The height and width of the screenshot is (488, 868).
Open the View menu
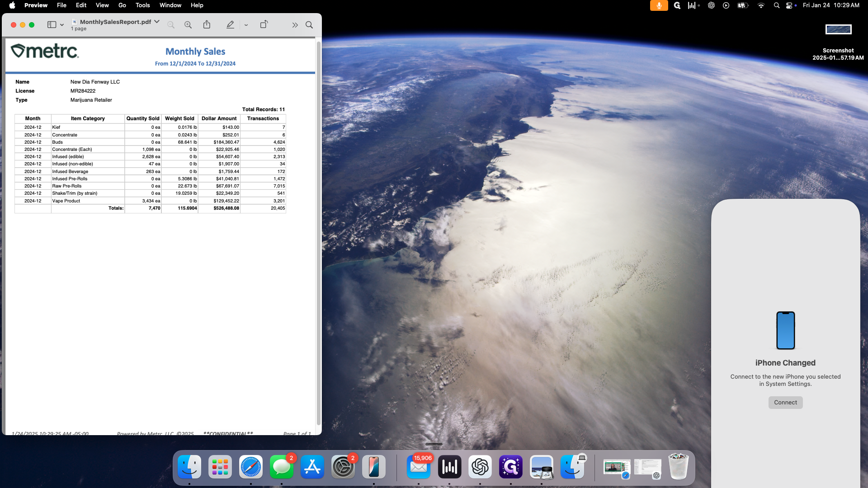tap(102, 5)
